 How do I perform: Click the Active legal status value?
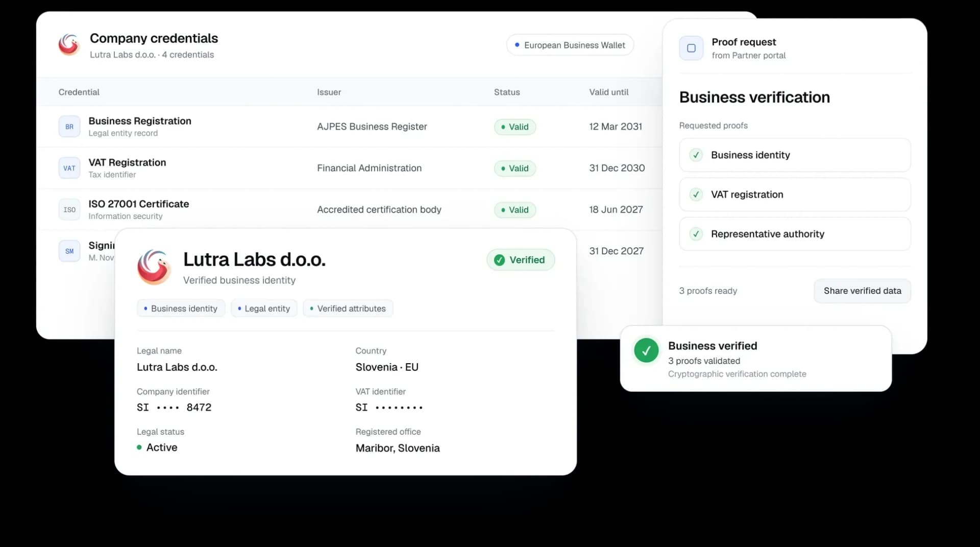click(157, 447)
